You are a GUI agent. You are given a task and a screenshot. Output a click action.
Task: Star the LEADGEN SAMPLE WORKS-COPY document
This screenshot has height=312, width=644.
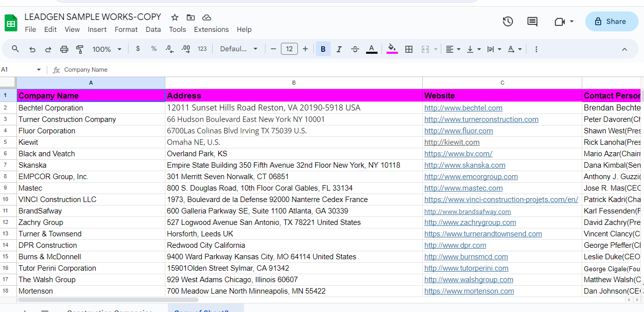coord(174,17)
